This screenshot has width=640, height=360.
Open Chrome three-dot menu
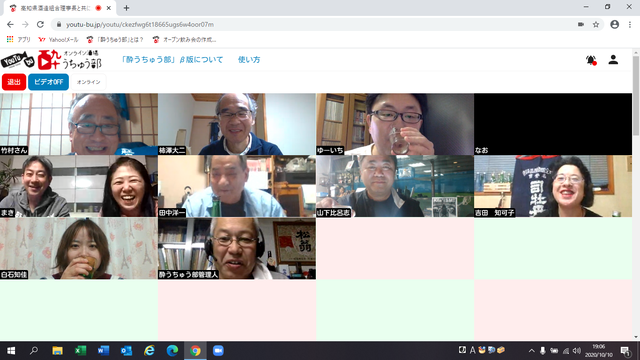point(630,24)
